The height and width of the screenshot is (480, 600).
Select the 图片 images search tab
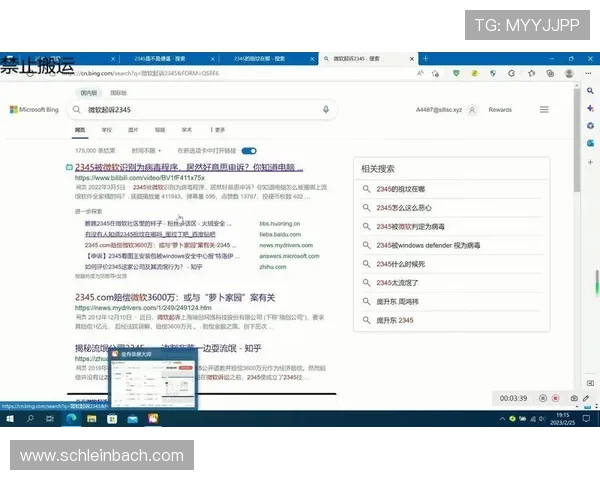[133, 130]
